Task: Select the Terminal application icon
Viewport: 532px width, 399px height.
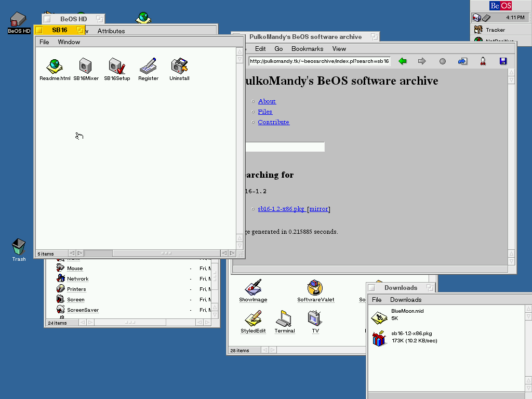Action: pyautogui.click(x=284, y=318)
